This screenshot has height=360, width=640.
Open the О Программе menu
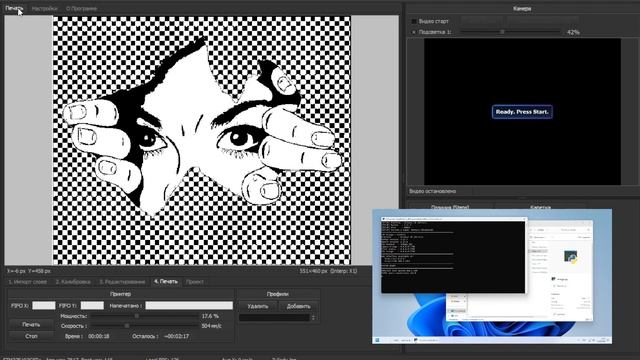(82, 9)
